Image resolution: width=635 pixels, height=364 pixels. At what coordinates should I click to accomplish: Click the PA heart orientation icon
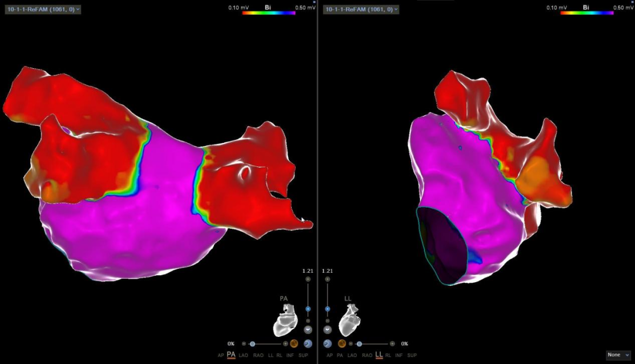click(285, 323)
